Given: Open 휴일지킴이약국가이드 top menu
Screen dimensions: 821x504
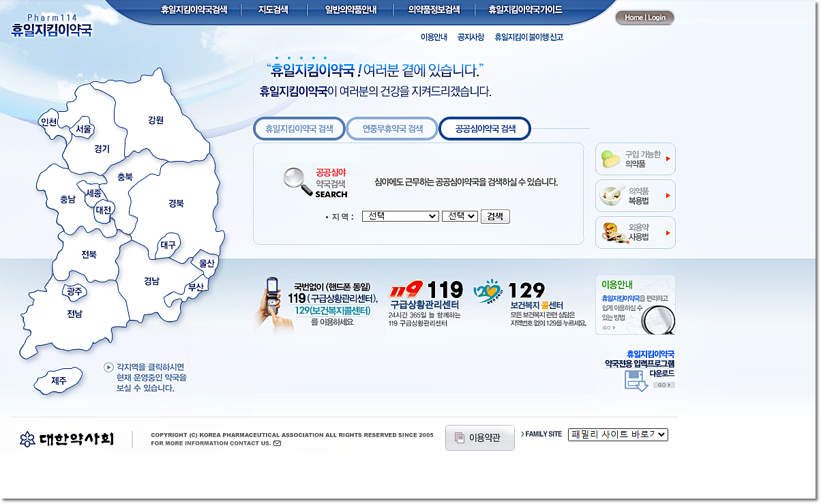Looking at the screenshot, I should (526, 10).
